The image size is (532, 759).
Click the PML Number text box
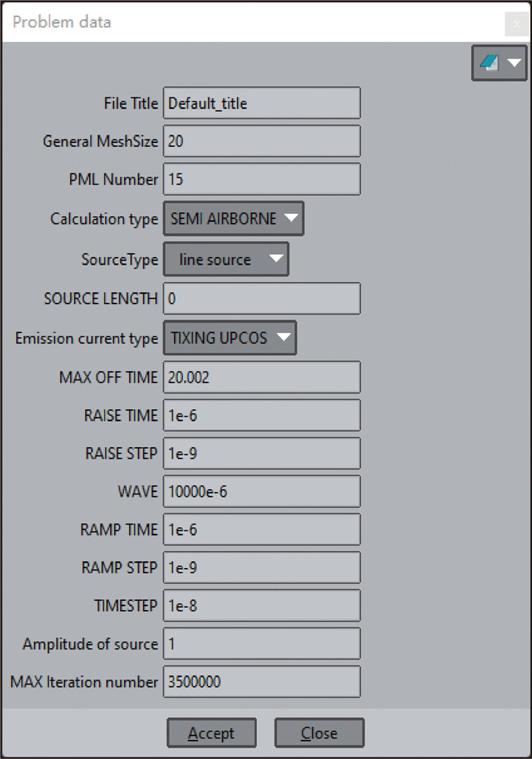261,179
